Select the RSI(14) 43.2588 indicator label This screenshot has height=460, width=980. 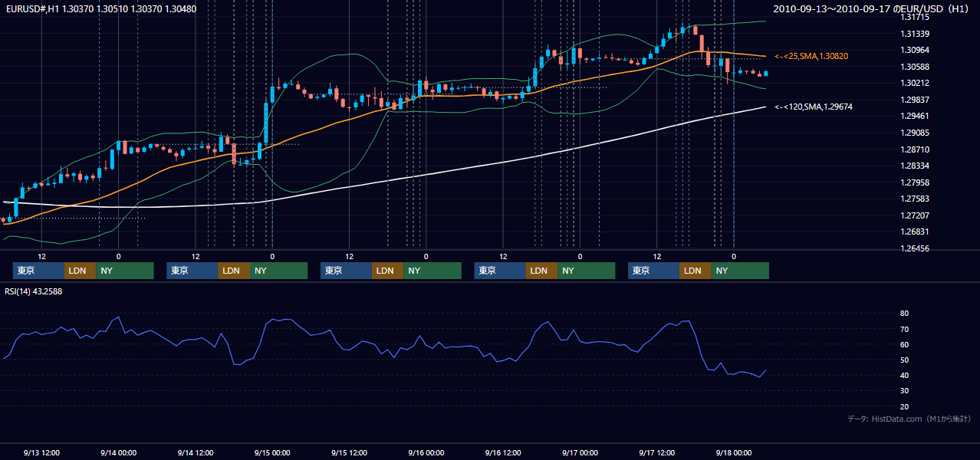(34, 291)
